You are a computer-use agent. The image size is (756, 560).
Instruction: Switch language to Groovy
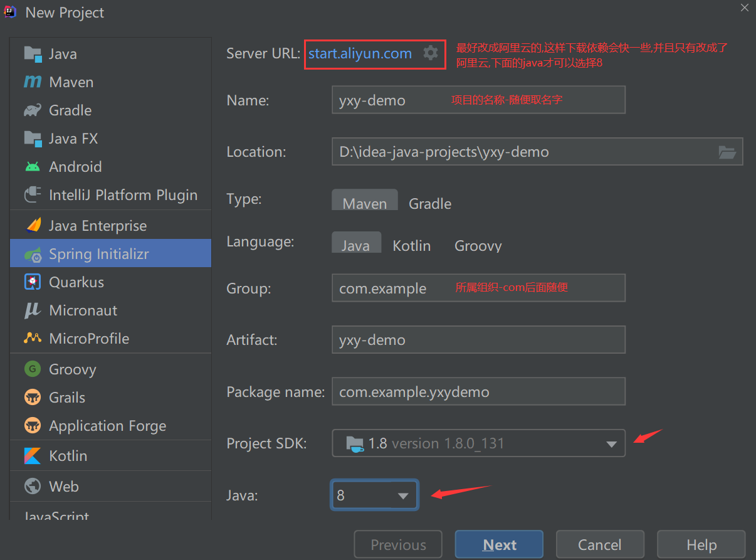point(478,246)
